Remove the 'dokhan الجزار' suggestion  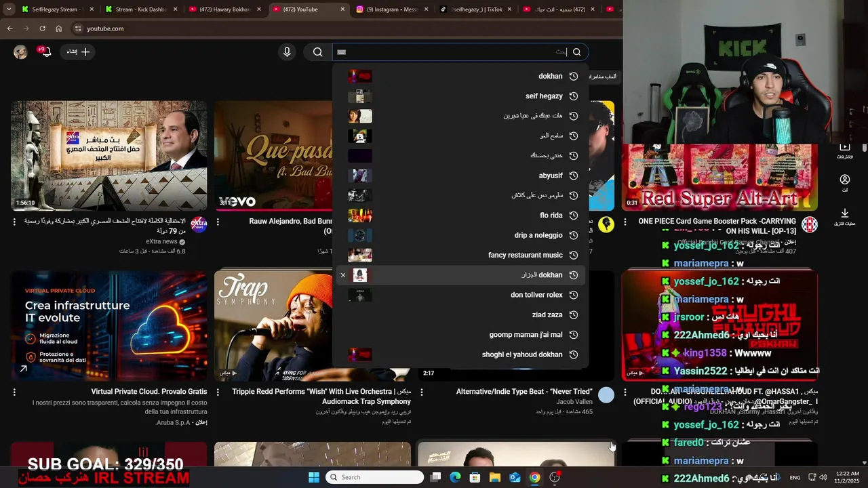click(343, 275)
